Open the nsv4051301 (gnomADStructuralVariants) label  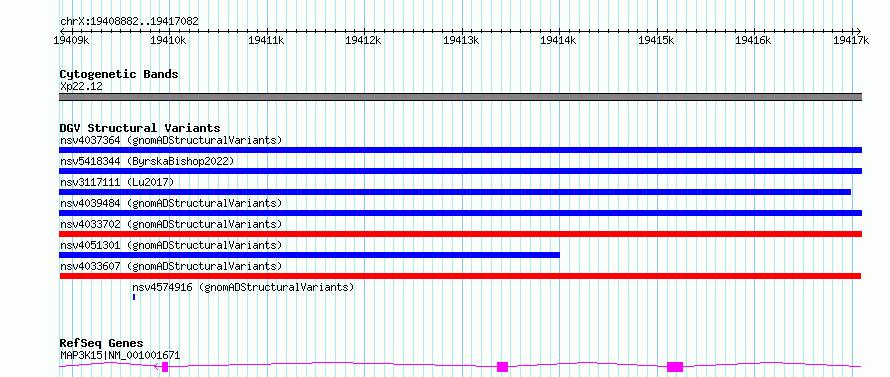171,245
